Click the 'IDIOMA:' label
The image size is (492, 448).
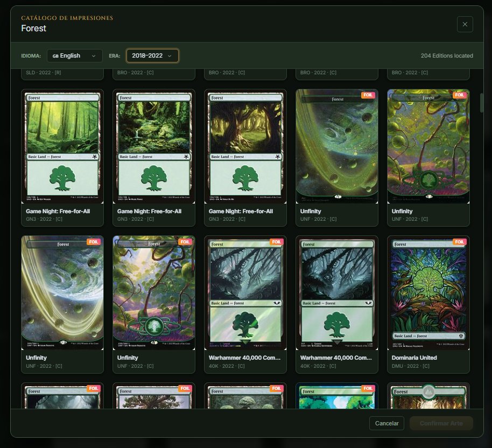coord(31,56)
